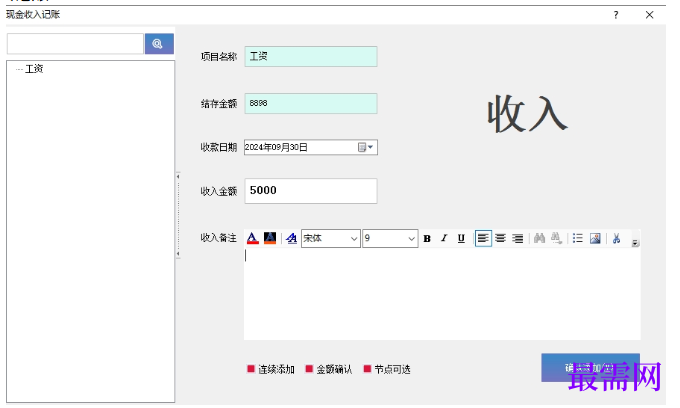
Task: Click the 收入金额 field showing 5000
Action: point(311,191)
